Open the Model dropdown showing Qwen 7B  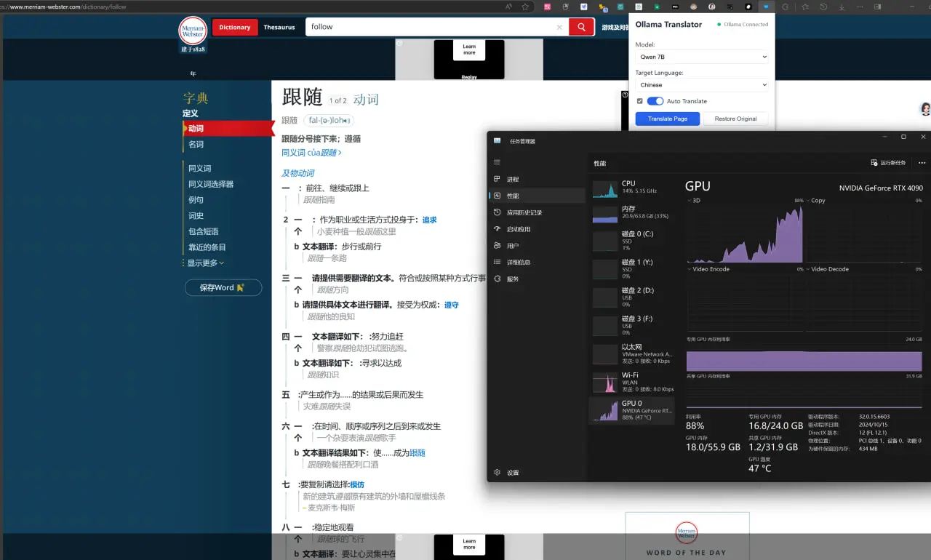(x=700, y=57)
